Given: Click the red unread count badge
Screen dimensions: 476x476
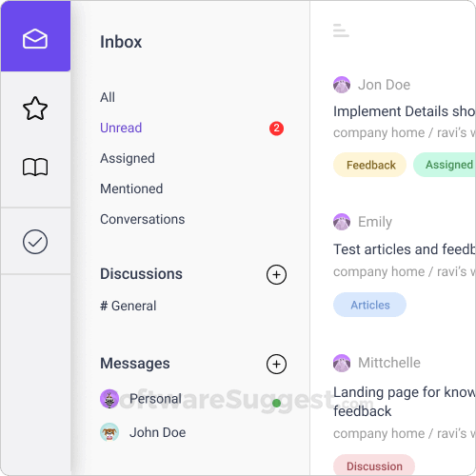Looking at the screenshot, I should tap(276, 129).
